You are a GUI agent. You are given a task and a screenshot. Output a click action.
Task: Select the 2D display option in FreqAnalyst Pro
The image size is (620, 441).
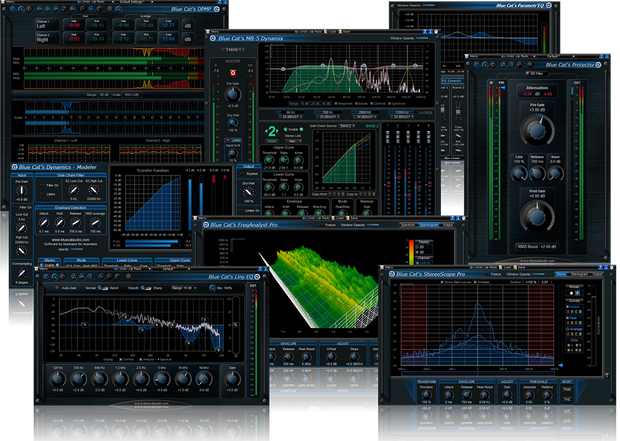pyautogui.click(x=420, y=247)
